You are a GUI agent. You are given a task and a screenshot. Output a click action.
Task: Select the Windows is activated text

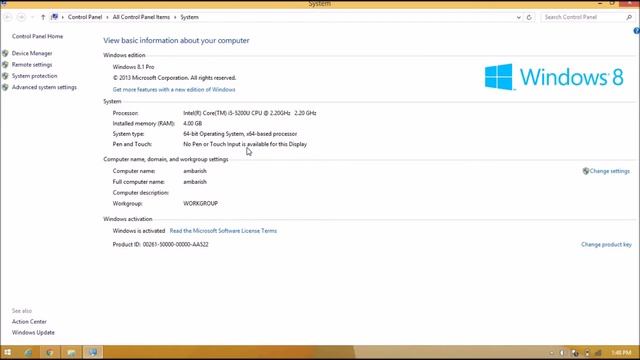[x=139, y=231]
